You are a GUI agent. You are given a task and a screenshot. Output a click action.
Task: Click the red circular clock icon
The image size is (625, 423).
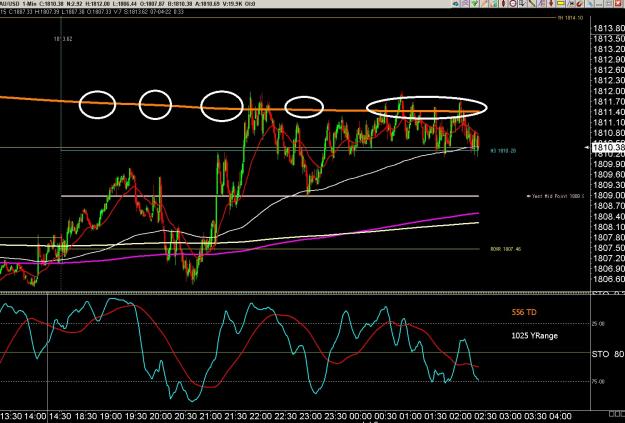pos(513,4)
